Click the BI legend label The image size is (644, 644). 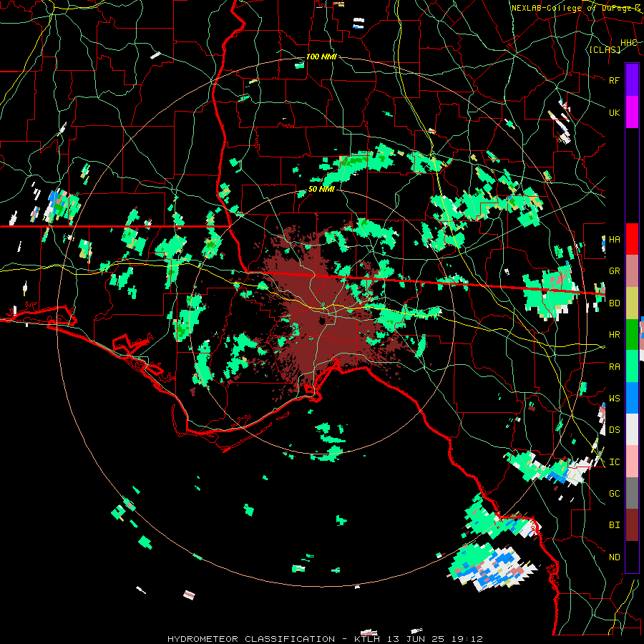[614, 525]
